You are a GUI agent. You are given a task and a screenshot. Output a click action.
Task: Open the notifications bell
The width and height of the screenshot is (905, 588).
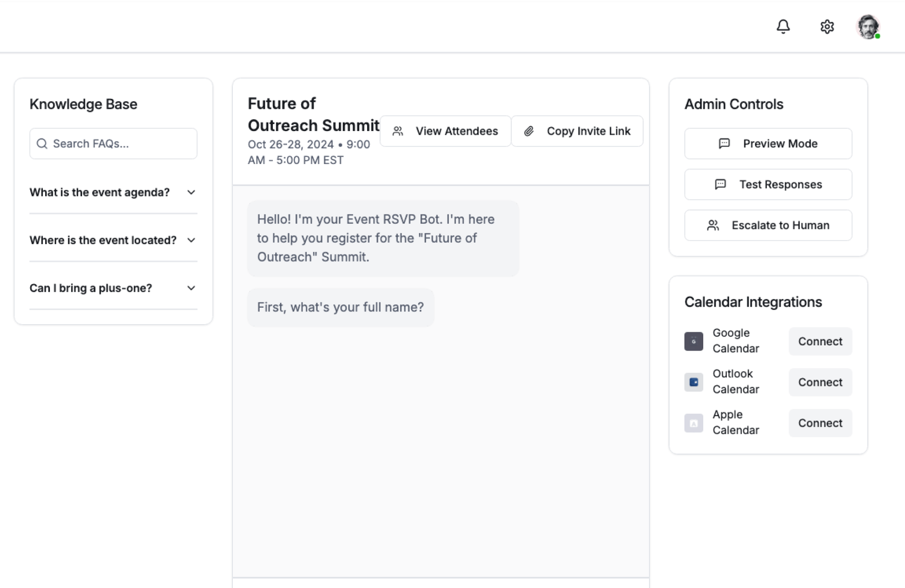(783, 26)
